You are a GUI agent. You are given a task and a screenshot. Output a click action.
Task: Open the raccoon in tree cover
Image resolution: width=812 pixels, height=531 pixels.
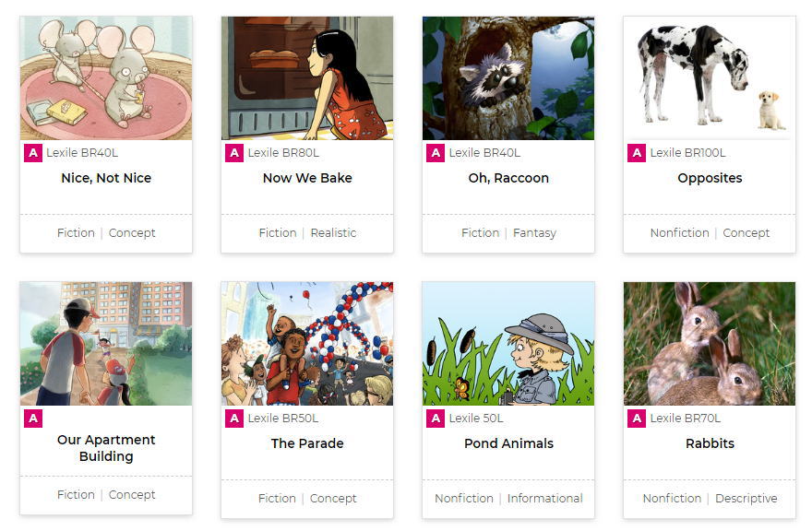coord(508,78)
